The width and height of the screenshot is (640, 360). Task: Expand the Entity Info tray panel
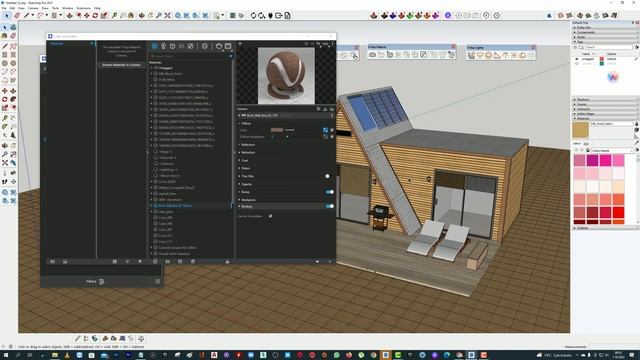(x=605, y=27)
